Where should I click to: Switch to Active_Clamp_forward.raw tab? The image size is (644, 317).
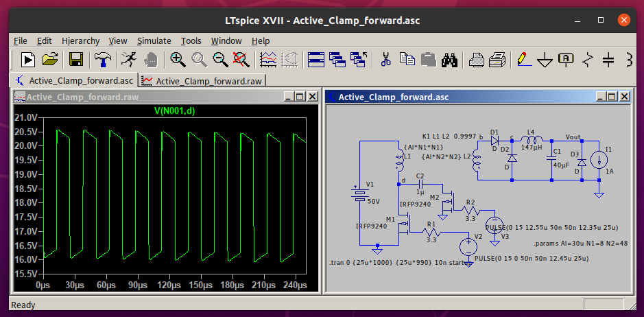pos(203,80)
